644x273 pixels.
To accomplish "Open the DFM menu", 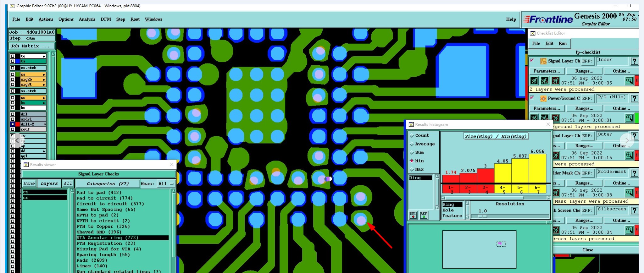I will tap(106, 19).
